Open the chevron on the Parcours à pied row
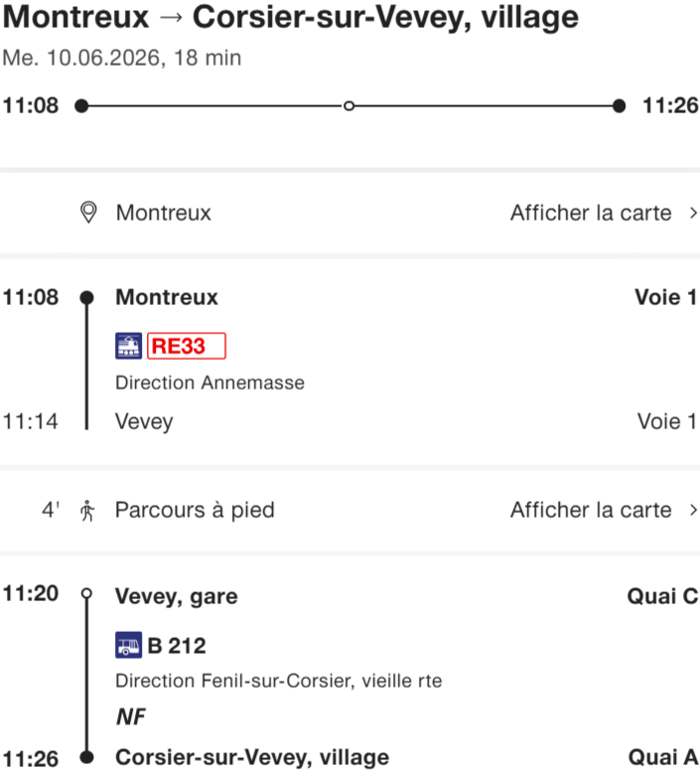This screenshot has height=770, width=700. click(x=693, y=511)
